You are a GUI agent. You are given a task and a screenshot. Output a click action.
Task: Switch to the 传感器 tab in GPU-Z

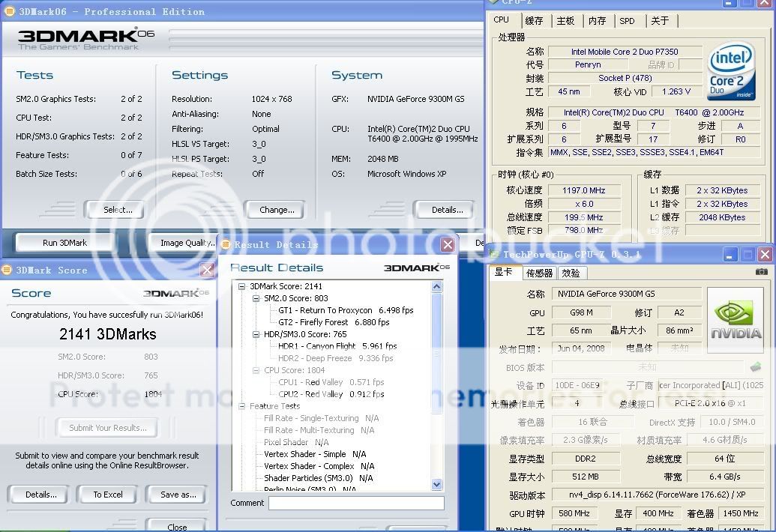pyautogui.click(x=539, y=273)
